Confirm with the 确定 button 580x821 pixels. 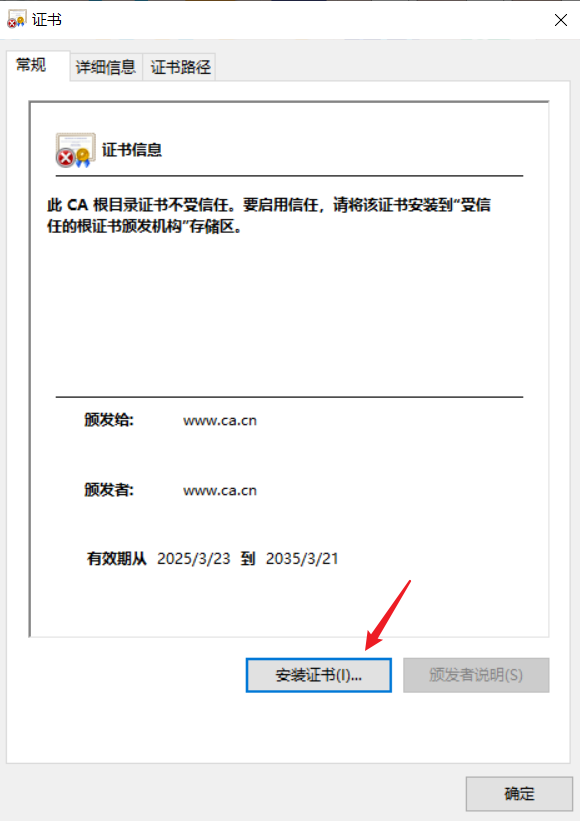pos(519,794)
